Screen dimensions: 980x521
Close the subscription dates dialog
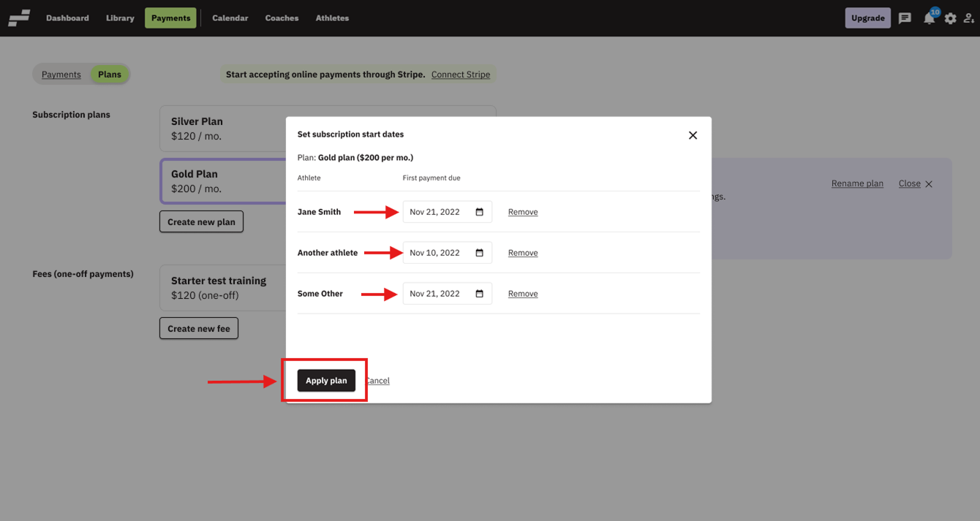click(693, 135)
